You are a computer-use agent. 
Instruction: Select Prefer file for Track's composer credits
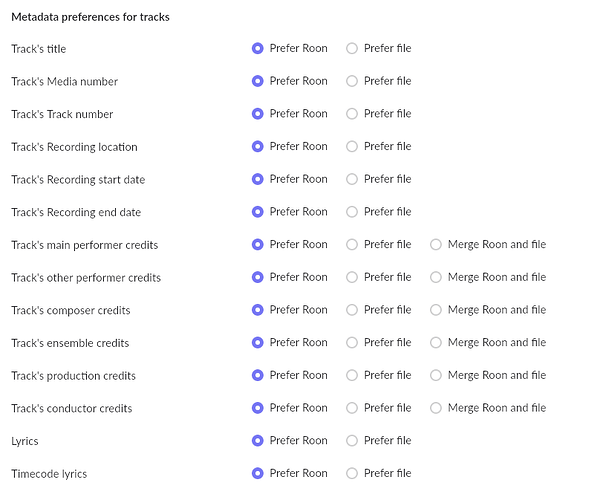352,310
